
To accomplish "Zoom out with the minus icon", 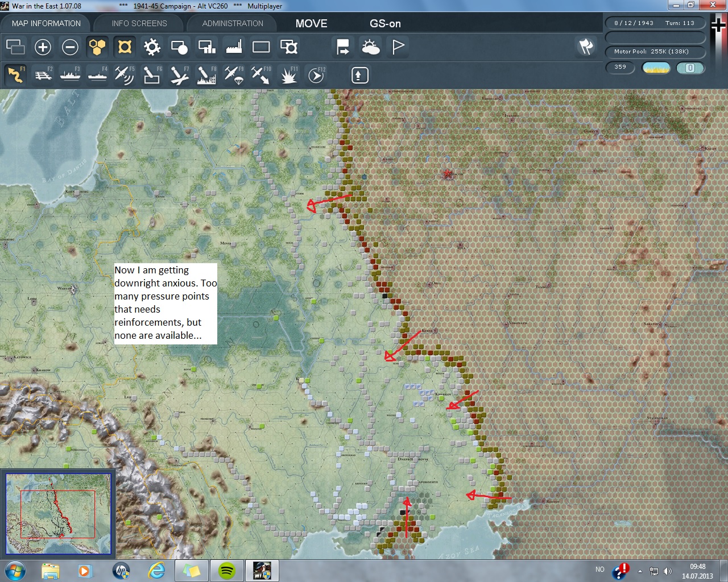I will 70,47.
